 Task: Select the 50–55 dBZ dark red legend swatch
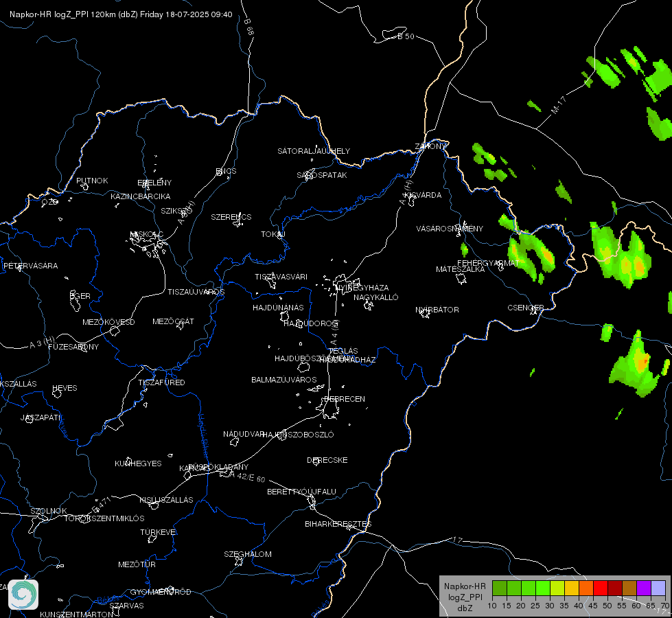615,588
